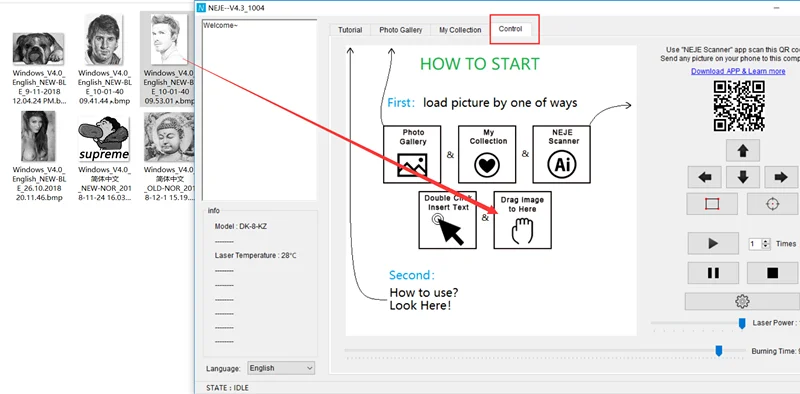Click the move laser up arrow button
The image size is (800, 394).
pos(742,151)
